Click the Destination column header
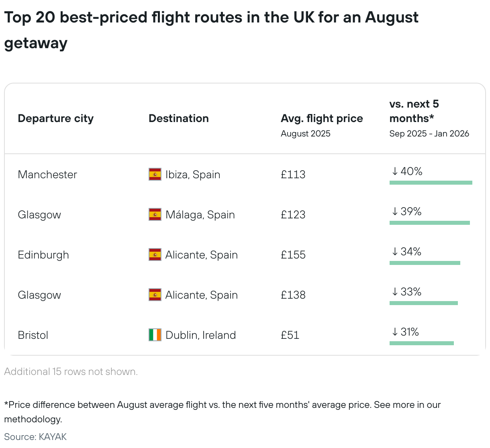 click(x=179, y=118)
